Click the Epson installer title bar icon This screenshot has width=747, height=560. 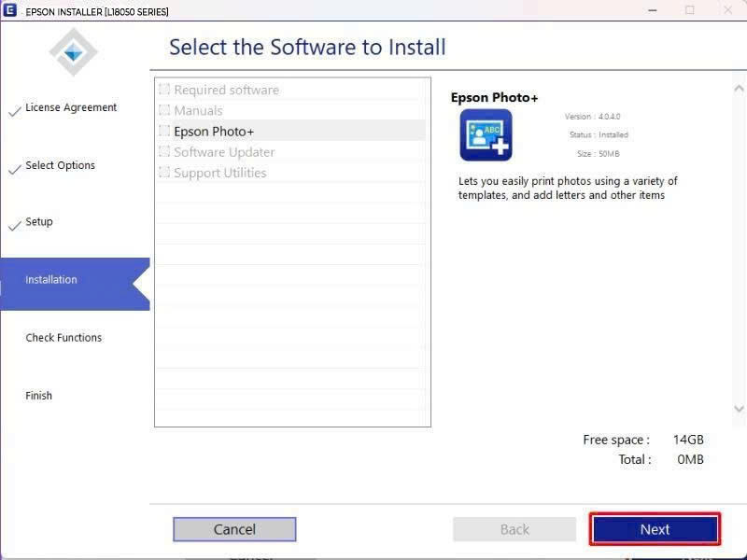[9, 10]
